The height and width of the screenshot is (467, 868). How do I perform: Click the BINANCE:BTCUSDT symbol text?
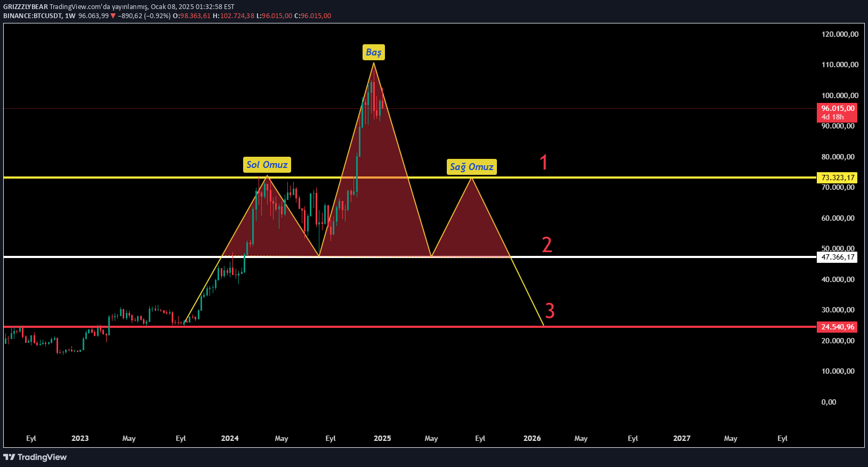[x=32, y=16]
